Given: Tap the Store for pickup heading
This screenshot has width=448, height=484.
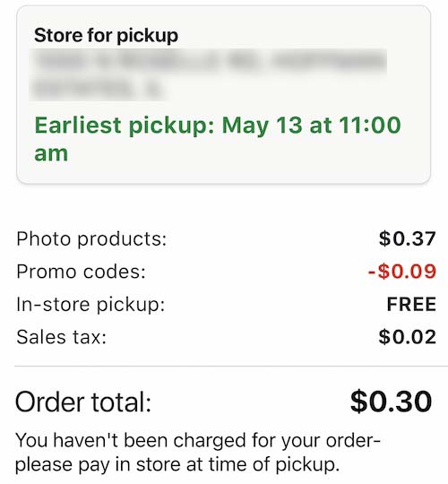Looking at the screenshot, I should 106,36.
